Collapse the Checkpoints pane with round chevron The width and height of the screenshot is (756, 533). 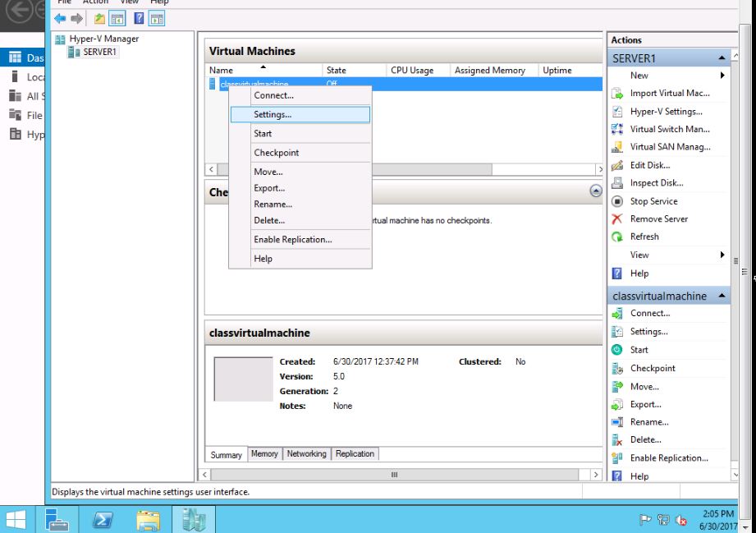pyautogui.click(x=596, y=191)
